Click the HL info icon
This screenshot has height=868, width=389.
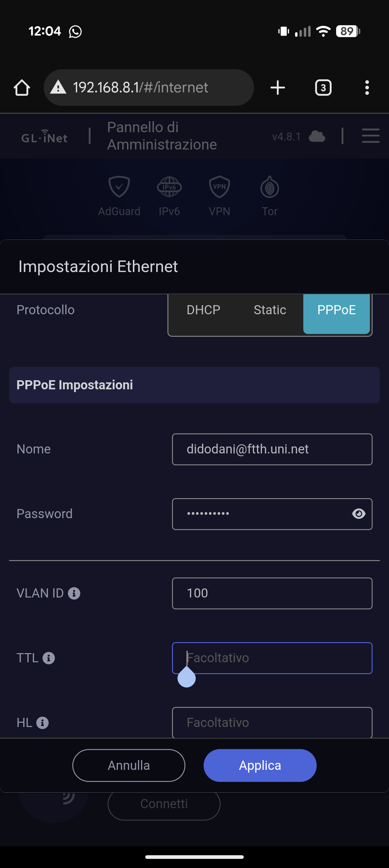(x=43, y=723)
